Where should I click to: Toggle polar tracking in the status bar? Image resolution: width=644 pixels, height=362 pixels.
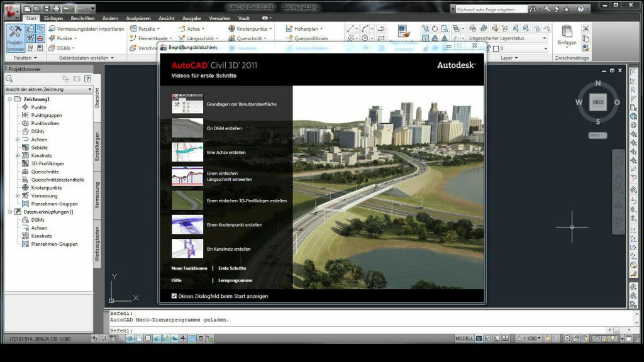click(130, 339)
